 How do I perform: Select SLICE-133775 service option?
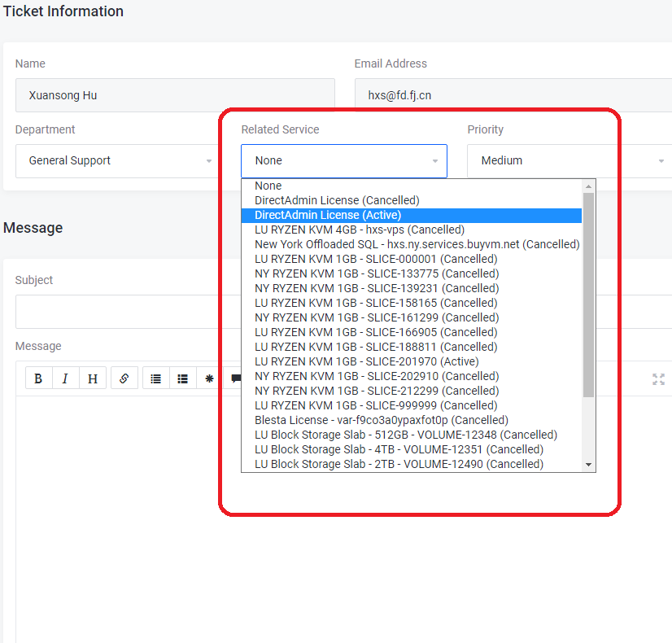412,273
